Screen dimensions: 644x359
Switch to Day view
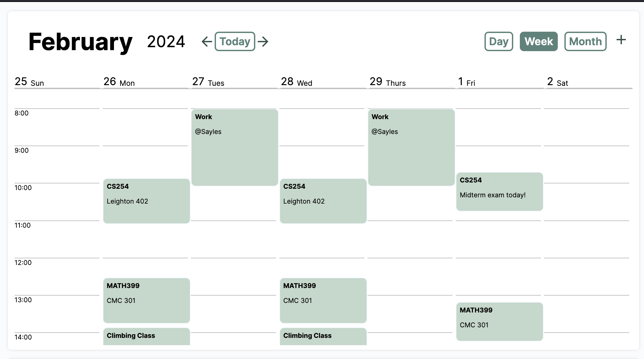coord(498,42)
